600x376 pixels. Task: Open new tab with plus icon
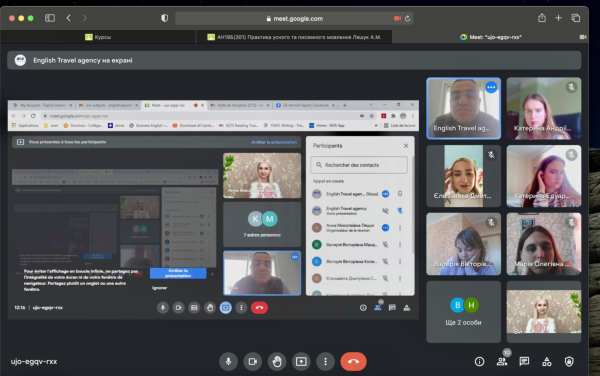point(558,18)
